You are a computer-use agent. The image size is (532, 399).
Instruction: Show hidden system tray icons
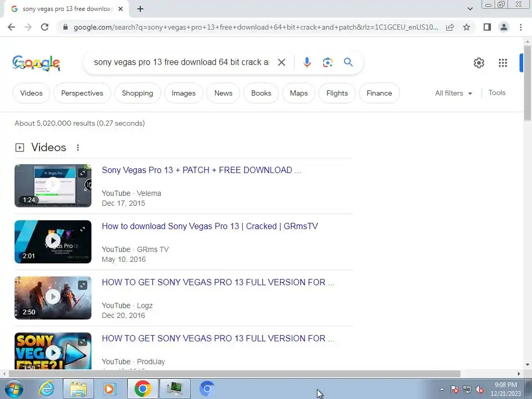442,389
